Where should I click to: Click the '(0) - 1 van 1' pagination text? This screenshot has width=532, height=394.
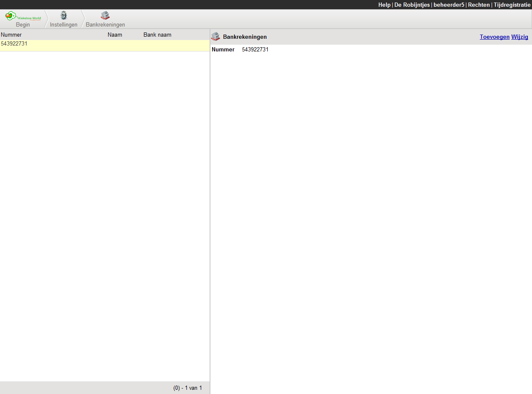click(x=187, y=388)
